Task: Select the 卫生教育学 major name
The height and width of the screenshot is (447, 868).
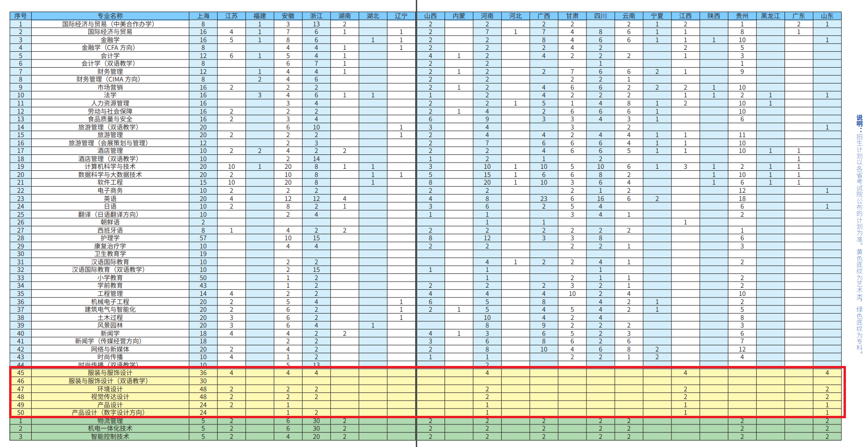Action: (x=110, y=254)
